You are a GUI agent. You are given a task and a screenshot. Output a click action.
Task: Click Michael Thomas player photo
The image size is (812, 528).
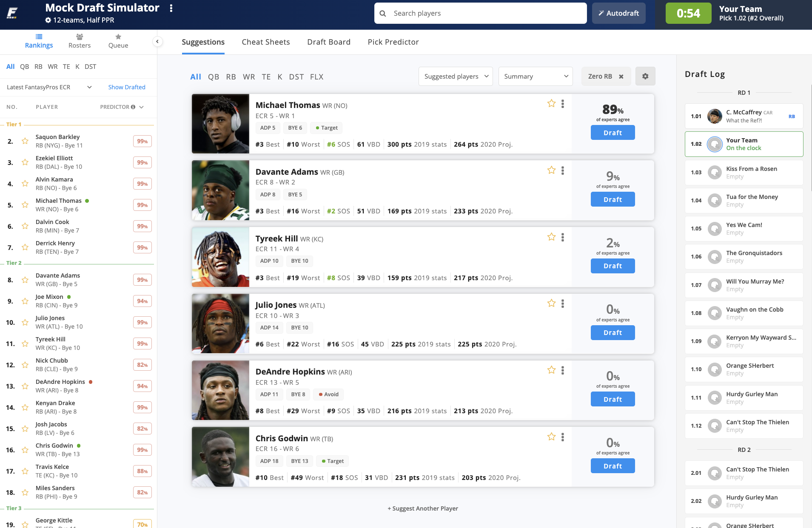click(220, 124)
